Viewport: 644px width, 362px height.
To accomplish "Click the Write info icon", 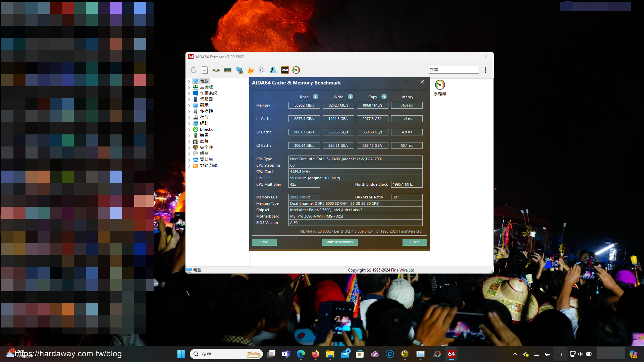I will (x=351, y=97).
